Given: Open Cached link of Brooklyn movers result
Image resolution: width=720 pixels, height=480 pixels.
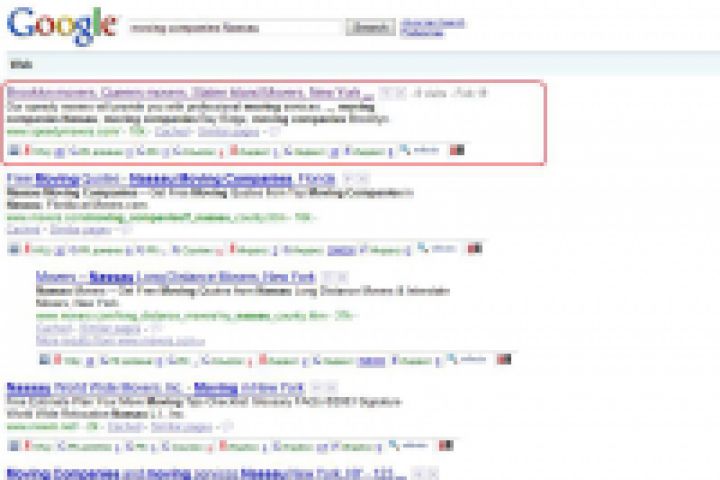Looking at the screenshot, I should tap(172, 132).
